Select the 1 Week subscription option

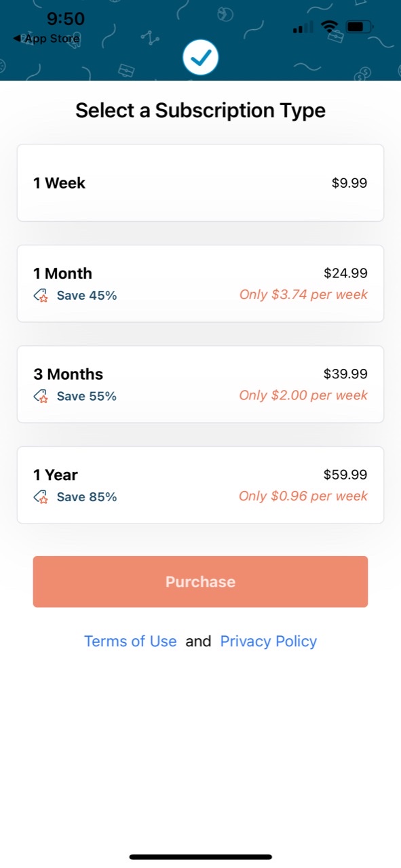[x=200, y=182]
